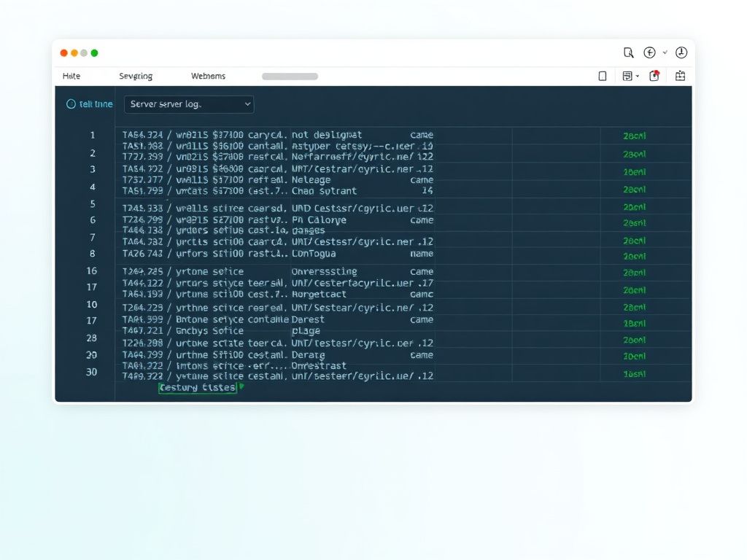Image resolution: width=747 pixels, height=560 pixels.
Task: Click log entry 'not desligmat'
Action: 326,135
